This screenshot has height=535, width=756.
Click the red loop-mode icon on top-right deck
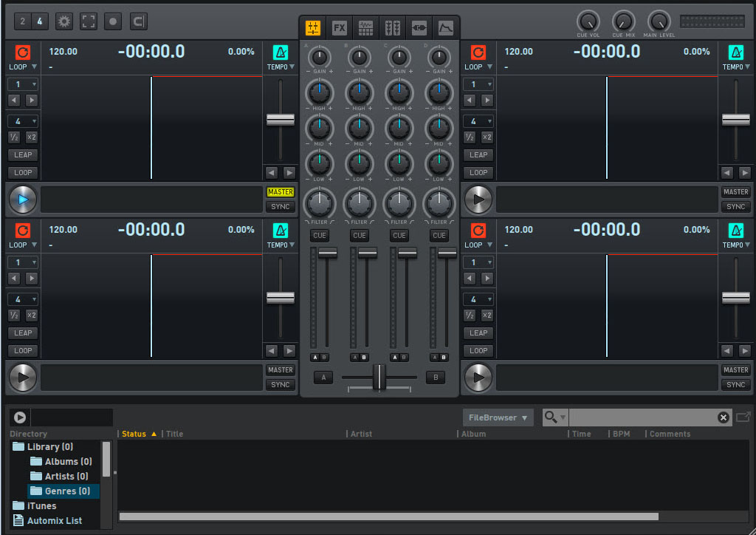pyautogui.click(x=478, y=52)
